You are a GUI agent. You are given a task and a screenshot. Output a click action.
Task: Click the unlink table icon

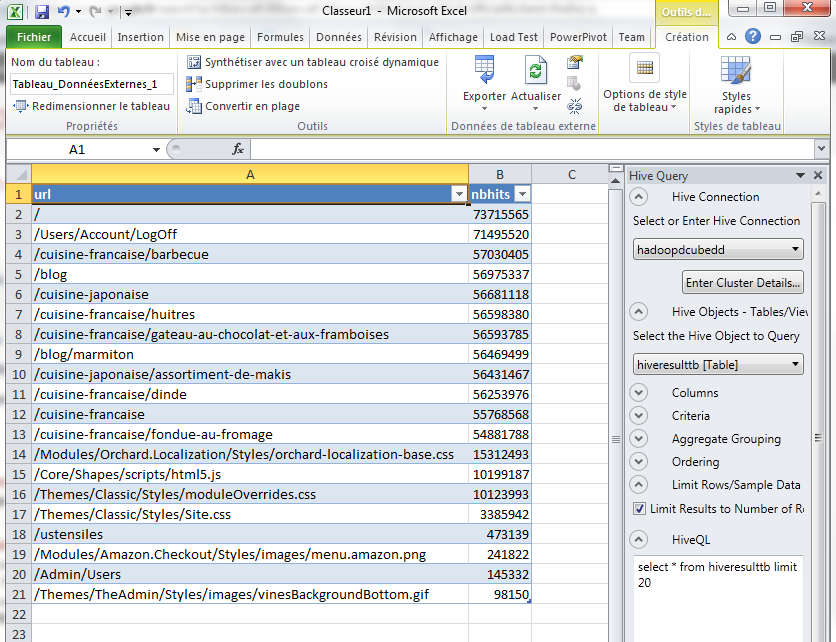[x=574, y=106]
